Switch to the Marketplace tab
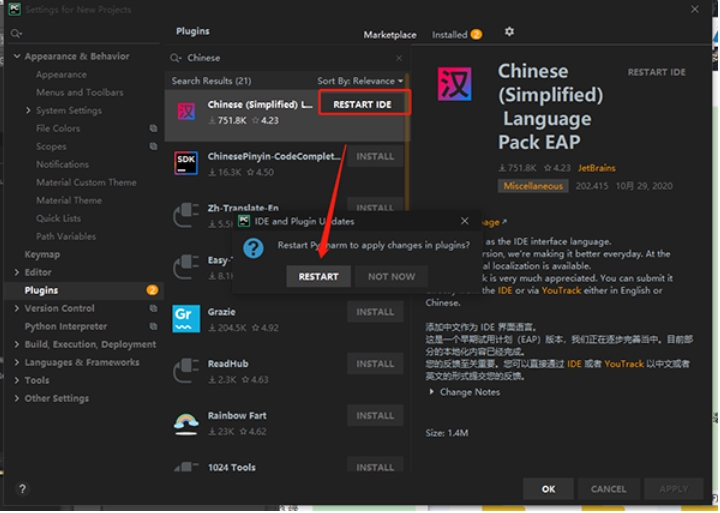 (390, 35)
